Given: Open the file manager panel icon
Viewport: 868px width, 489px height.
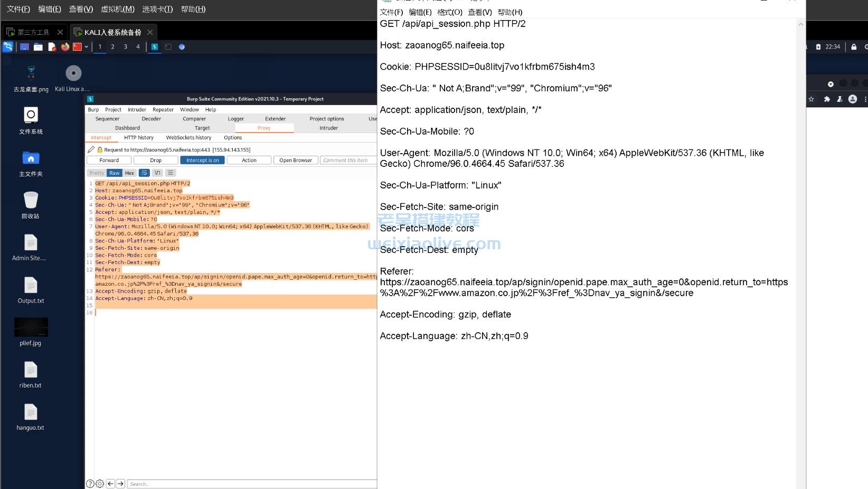Looking at the screenshot, I should click(x=38, y=47).
